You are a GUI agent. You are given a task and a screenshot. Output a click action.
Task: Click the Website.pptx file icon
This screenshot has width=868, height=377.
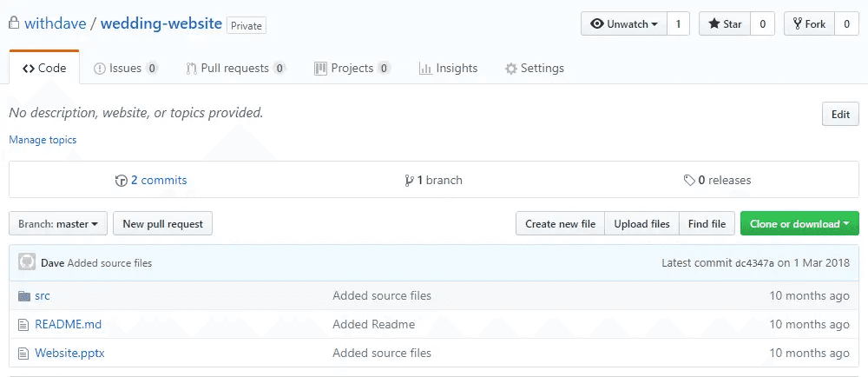tap(23, 354)
